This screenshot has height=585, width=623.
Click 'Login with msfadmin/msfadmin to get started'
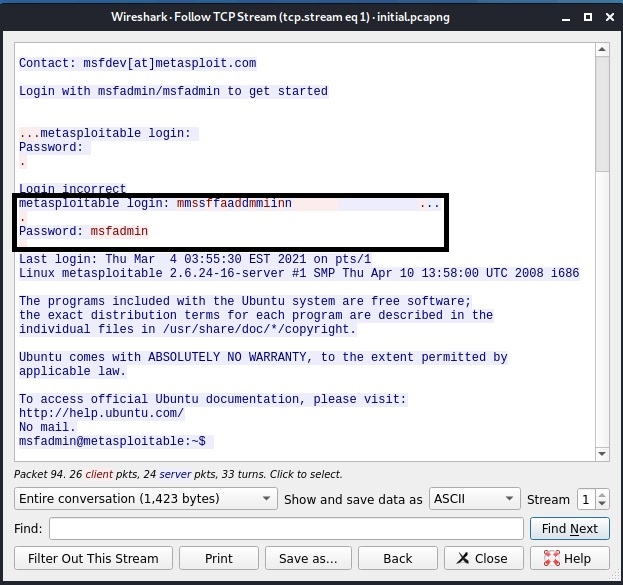[173, 91]
